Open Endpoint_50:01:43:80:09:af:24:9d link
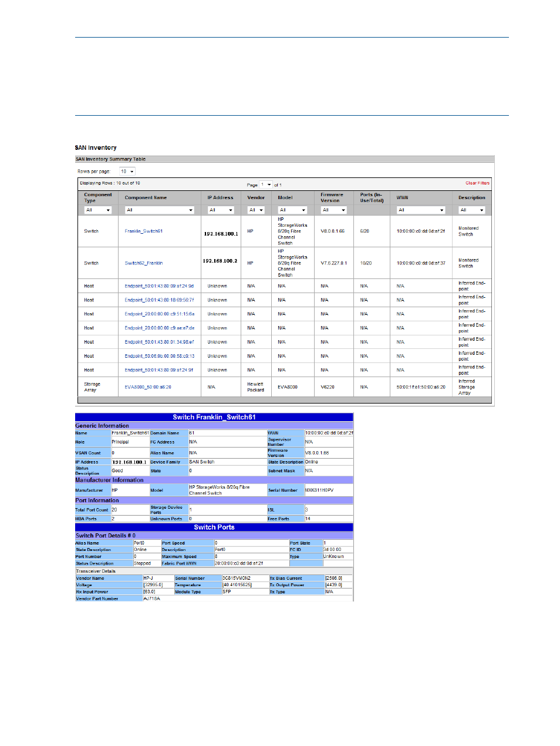 [159, 286]
